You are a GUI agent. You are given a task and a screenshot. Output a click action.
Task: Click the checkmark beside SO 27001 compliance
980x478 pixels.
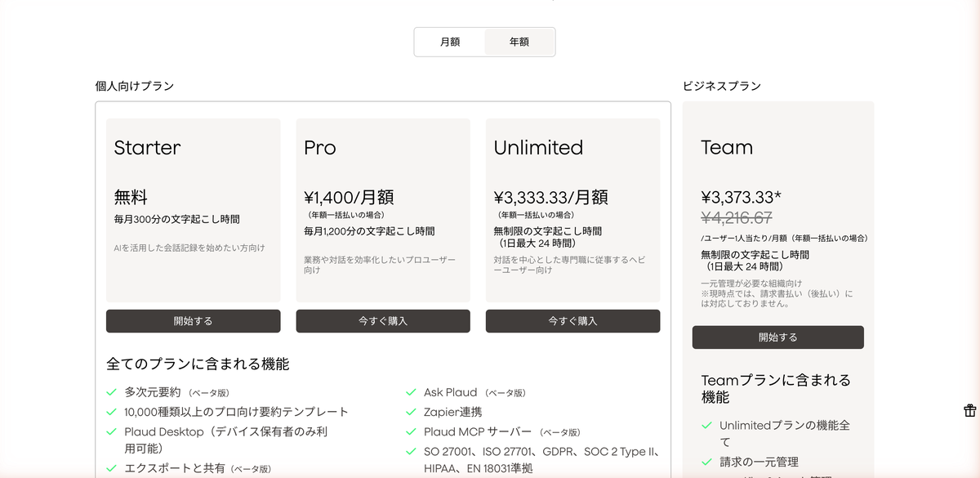click(411, 451)
